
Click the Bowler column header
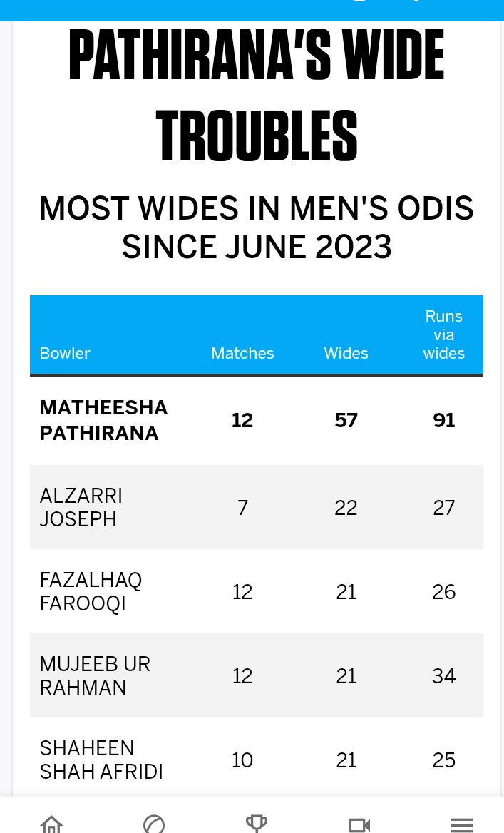point(65,353)
